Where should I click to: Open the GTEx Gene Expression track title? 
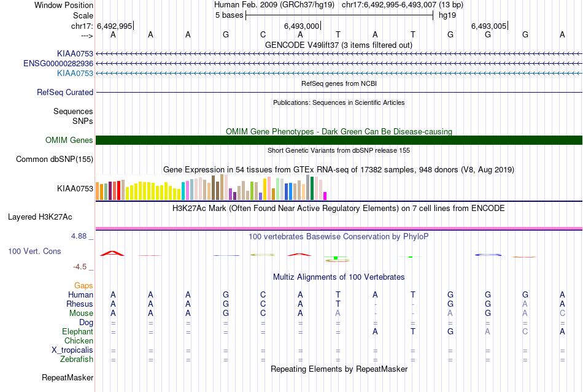point(339,170)
